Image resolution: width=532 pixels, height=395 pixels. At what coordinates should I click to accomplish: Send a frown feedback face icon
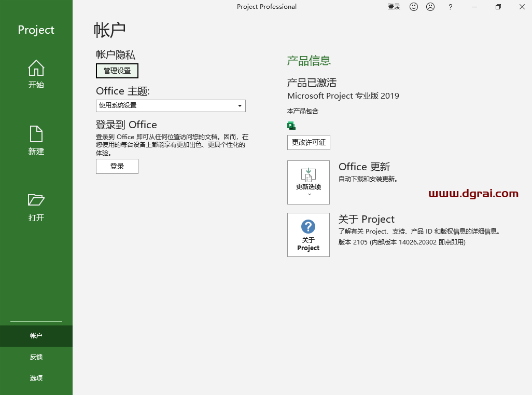[x=430, y=7]
